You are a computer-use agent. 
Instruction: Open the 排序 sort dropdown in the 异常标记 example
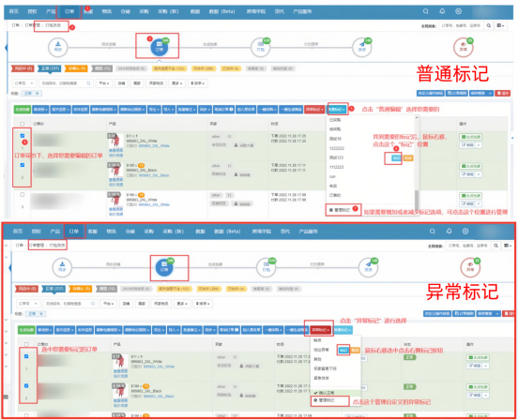tap(203, 304)
